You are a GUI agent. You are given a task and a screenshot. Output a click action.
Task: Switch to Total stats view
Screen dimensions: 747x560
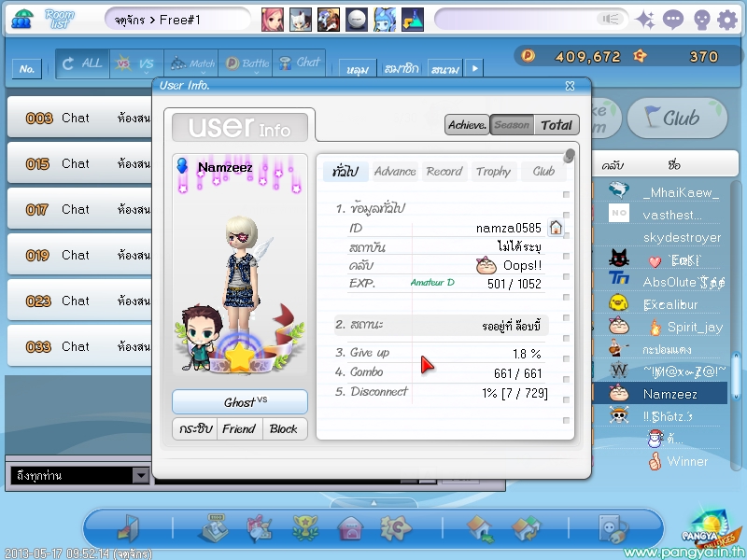[x=557, y=125]
